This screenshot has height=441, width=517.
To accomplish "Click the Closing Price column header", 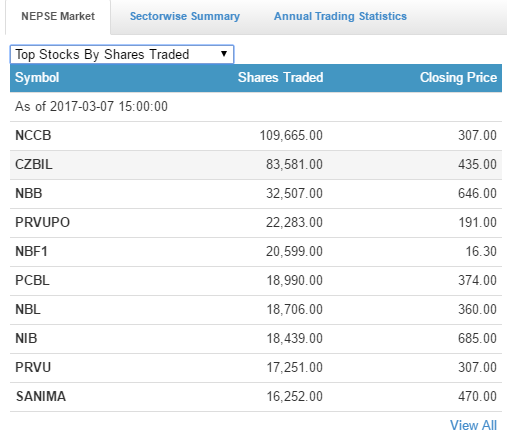I will [458, 77].
